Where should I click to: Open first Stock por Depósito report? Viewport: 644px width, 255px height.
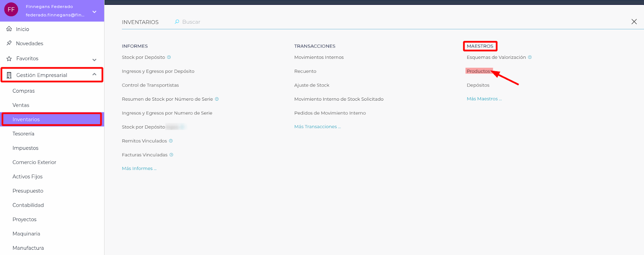click(x=143, y=57)
